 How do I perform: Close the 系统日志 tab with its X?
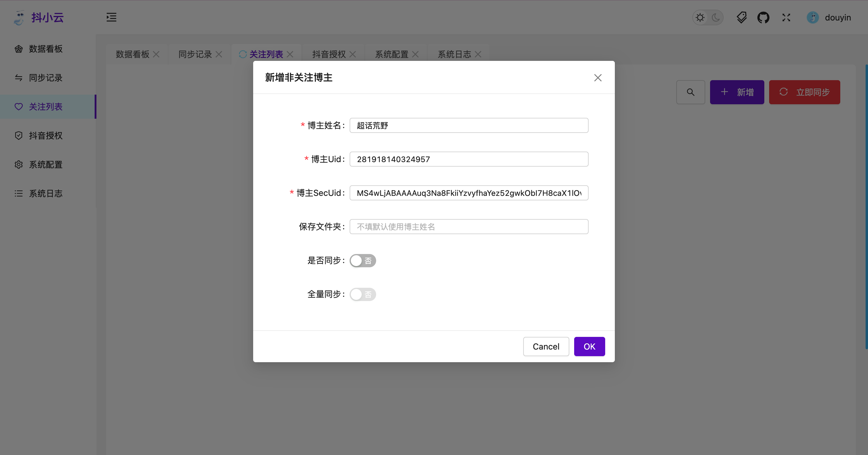(478, 54)
